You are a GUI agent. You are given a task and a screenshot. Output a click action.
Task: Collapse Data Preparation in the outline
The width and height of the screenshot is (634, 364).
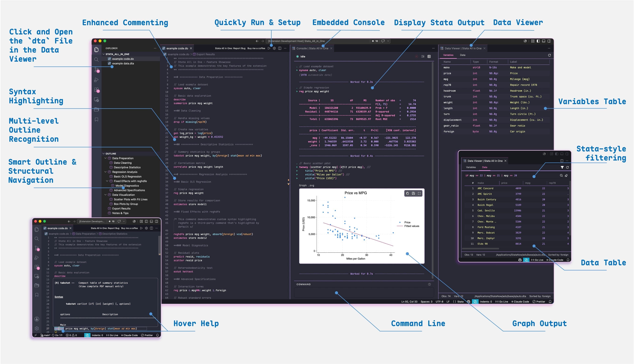[105, 158]
